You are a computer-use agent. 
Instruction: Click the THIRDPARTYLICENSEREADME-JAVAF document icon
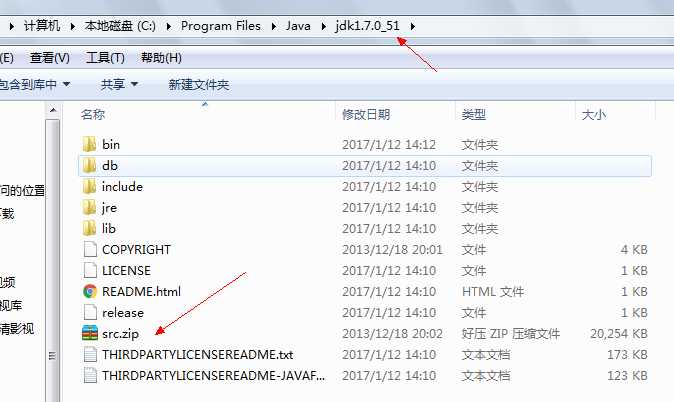(x=90, y=376)
